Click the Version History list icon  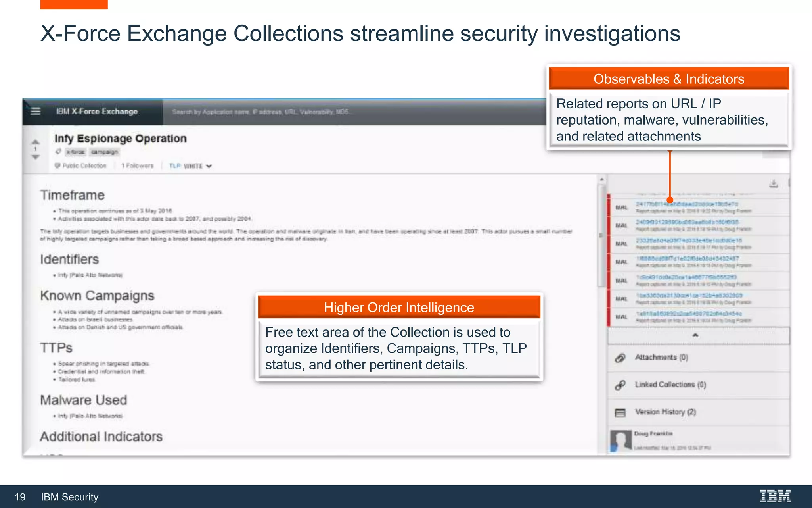pos(620,412)
